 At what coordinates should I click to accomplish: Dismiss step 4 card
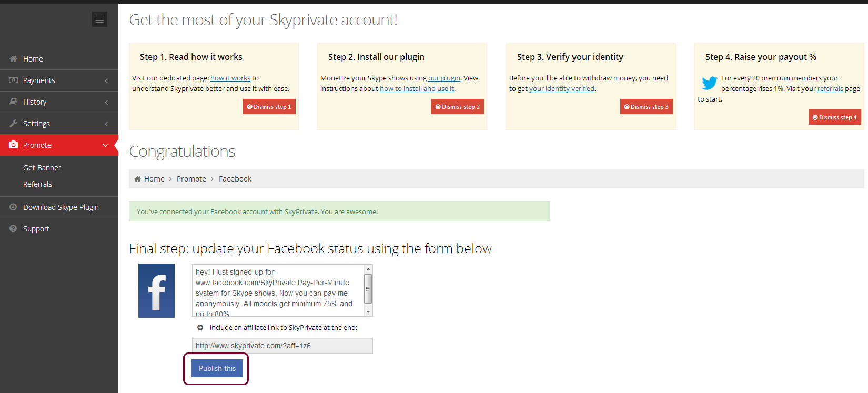point(835,117)
